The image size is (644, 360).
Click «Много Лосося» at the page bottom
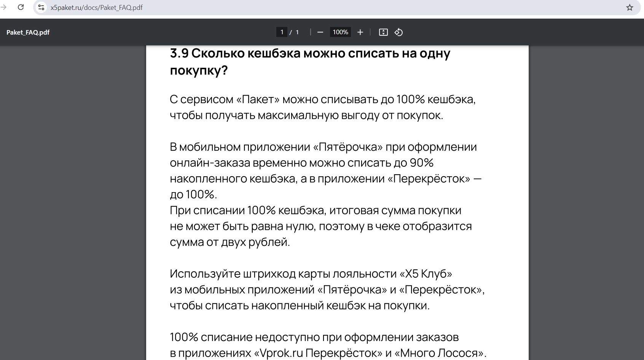(440, 353)
